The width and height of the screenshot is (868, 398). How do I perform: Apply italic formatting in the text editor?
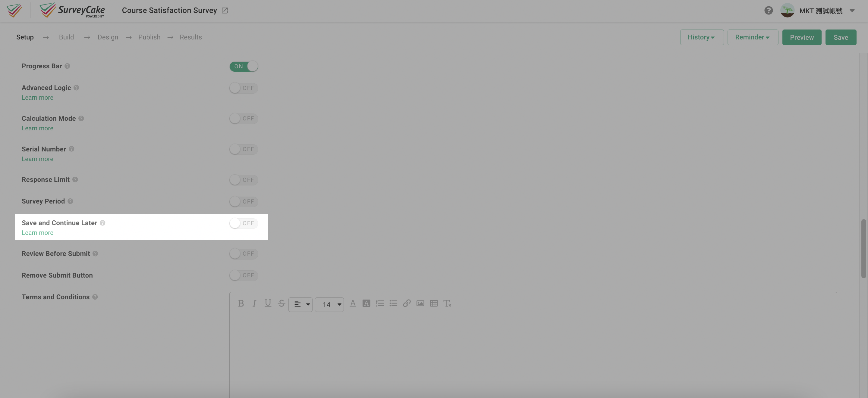pos(254,303)
